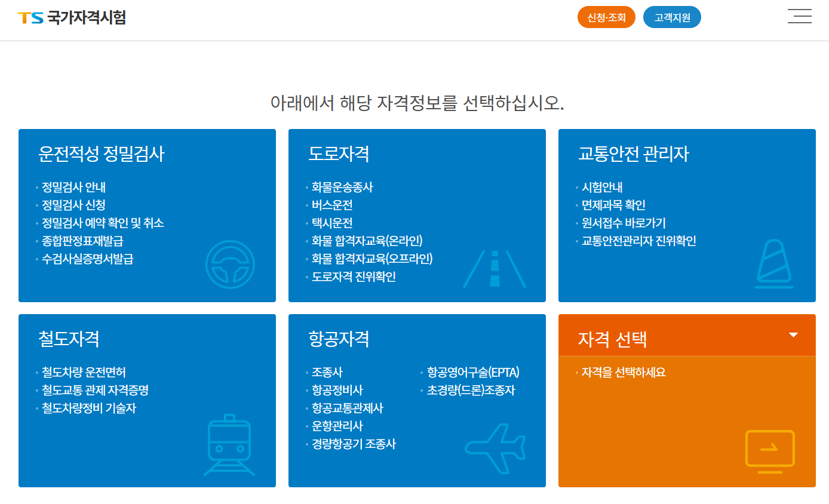
Task: Open 시험안내 under 교통안전 관리자
Action: 602,188
